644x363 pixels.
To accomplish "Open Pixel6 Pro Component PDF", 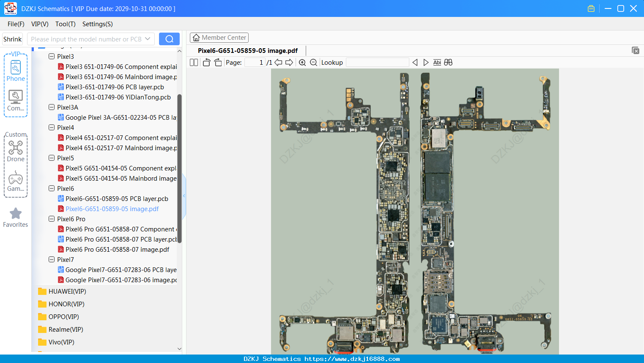I will click(118, 229).
